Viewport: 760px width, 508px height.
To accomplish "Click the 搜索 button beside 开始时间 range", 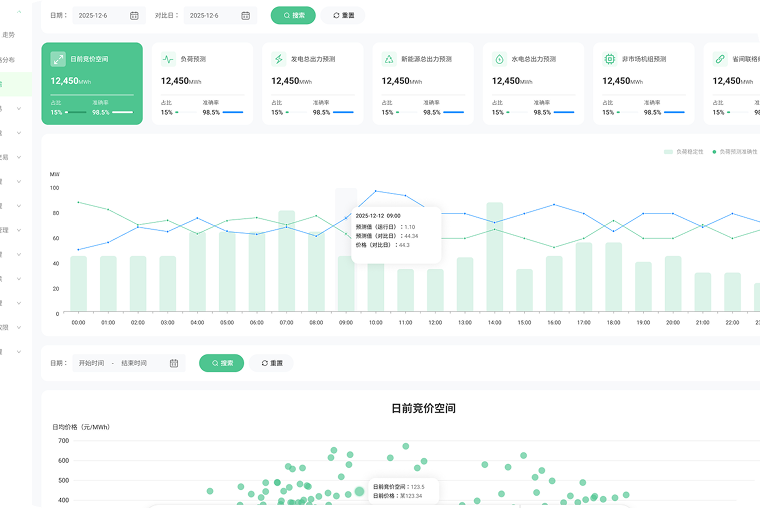I will tap(222, 363).
